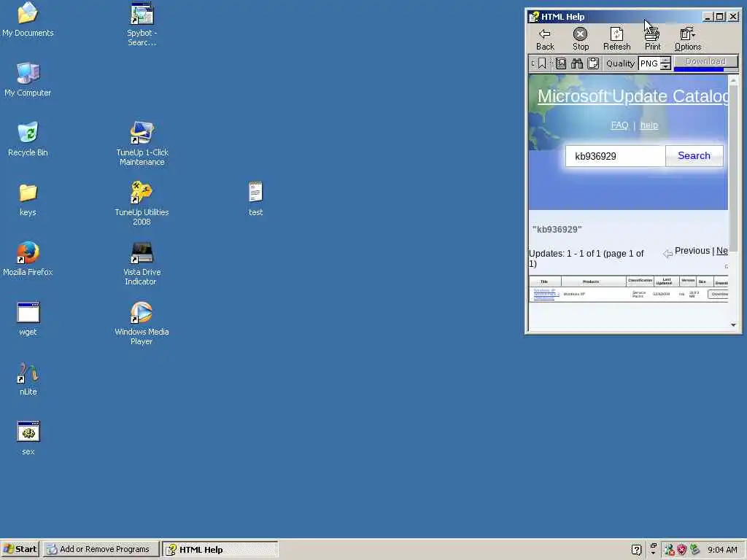
Task: Click the Previous page arrow icon
Action: click(668, 254)
